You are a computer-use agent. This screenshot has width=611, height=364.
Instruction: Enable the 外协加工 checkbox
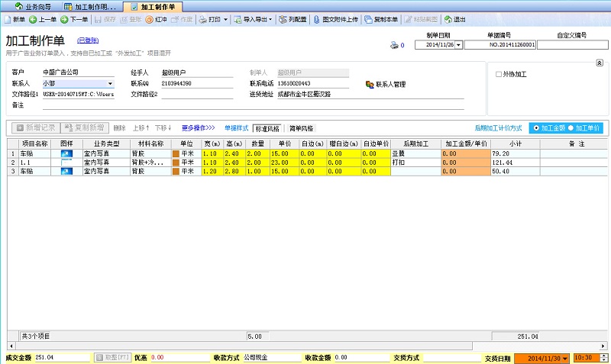499,74
